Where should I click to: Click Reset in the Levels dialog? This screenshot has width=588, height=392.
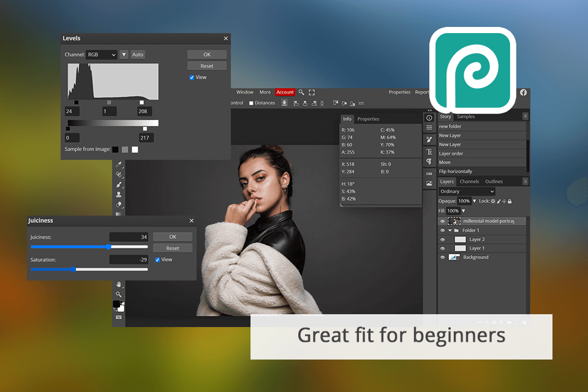click(207, 66)
